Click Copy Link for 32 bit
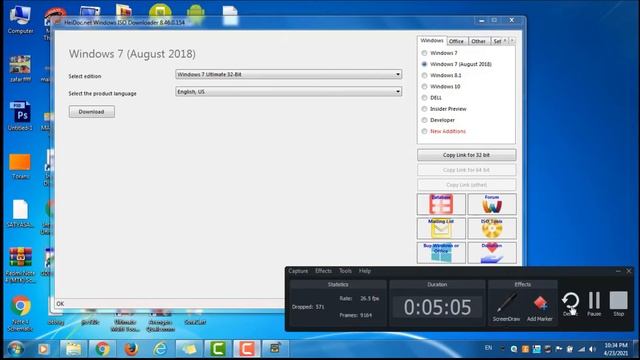Viewport: 640px width, 360px height. [467, 155]
